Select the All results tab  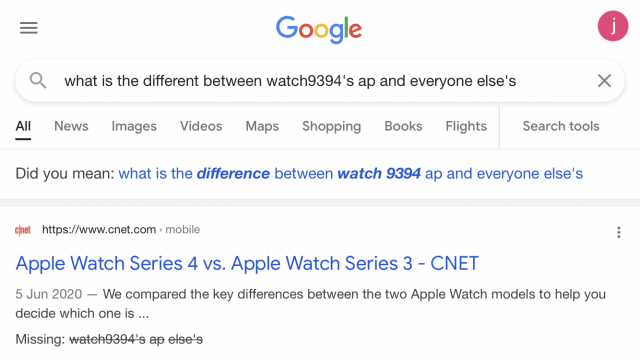(23, 127)
